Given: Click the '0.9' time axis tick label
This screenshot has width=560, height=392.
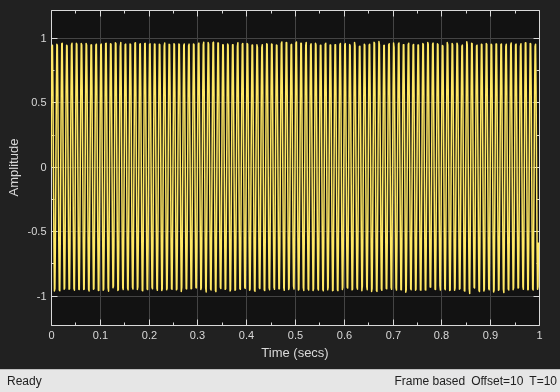Looking at the screenshot, I should pos(490,335).
